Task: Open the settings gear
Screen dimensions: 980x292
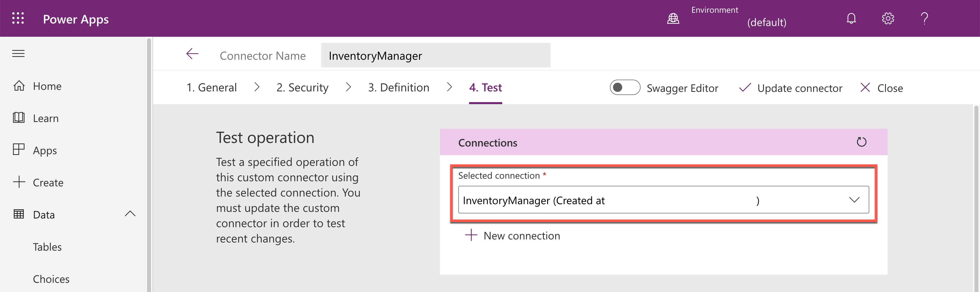Action: pos(888,18)
